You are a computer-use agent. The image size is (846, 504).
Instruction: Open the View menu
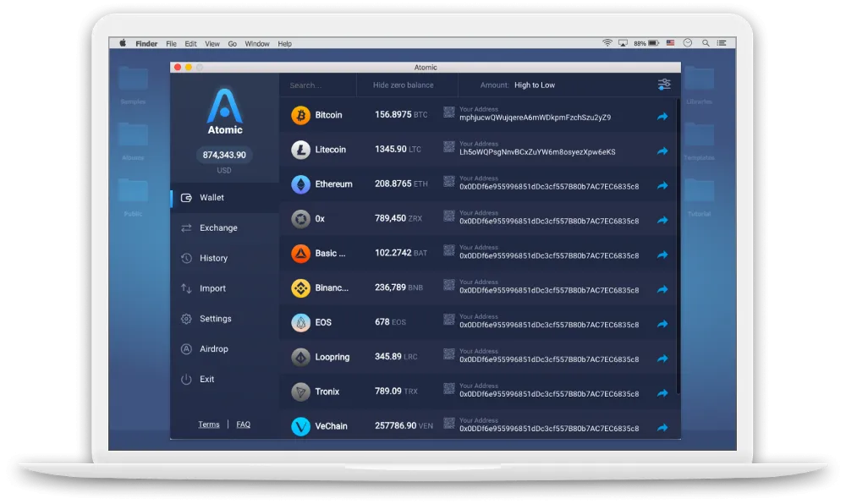click(212, 44)
